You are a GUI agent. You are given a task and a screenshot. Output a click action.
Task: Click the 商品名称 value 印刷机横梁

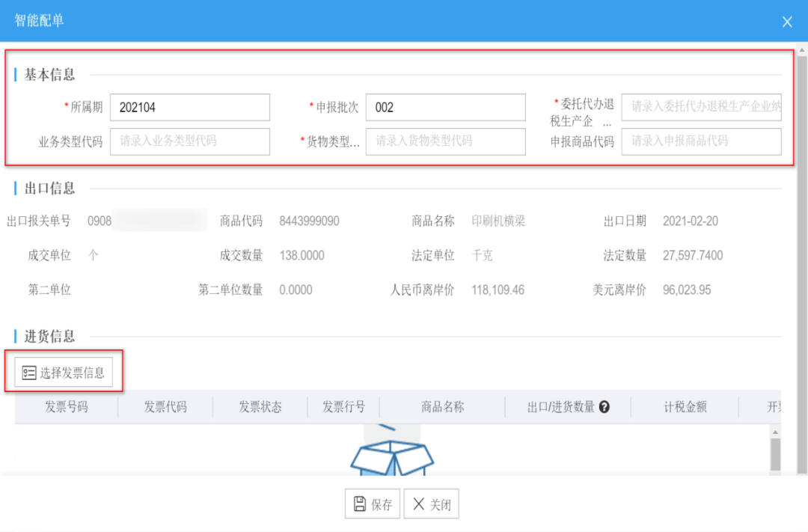tap(498, 221)
